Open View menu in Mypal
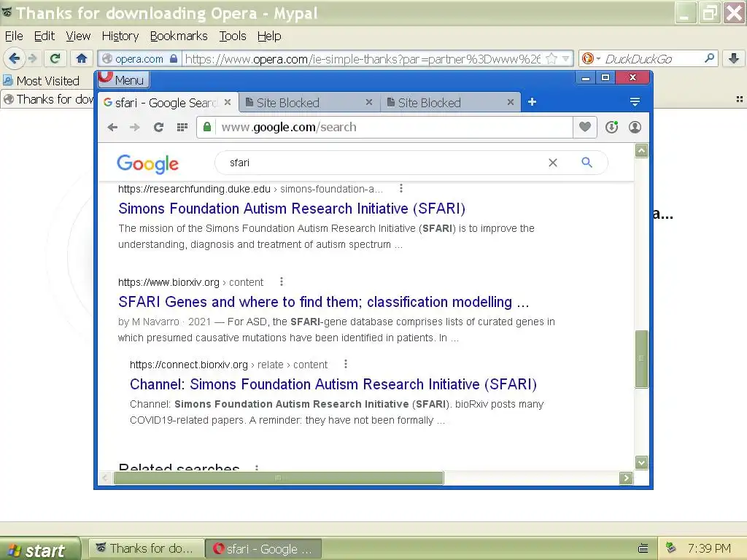This screenshot has width=747, height=560. click(x=78, y=36)
